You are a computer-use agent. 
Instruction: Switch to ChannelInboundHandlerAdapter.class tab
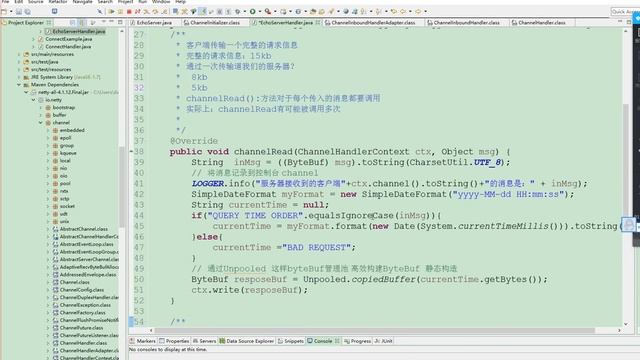(x=373, y=23)
